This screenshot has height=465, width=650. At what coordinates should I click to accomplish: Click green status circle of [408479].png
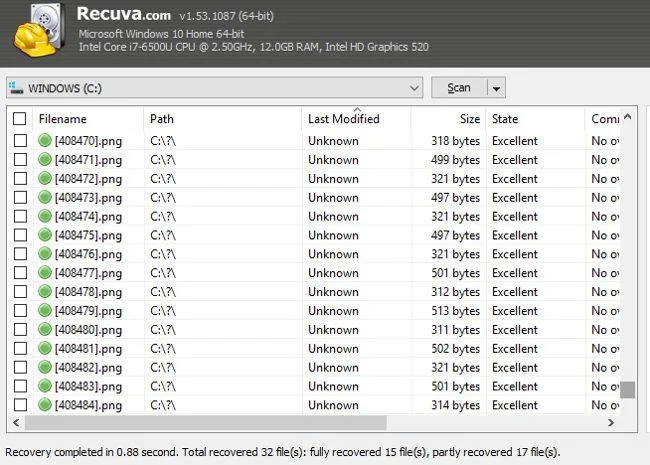44,310
